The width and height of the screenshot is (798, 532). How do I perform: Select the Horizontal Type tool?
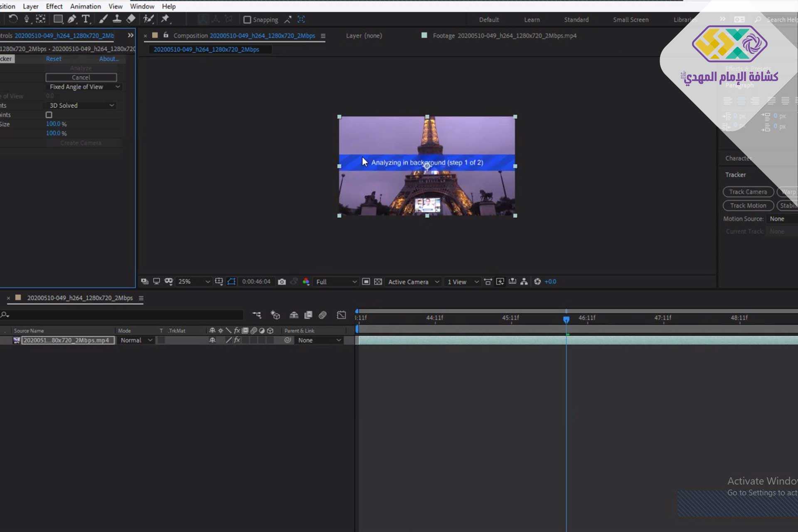[86, 19]
